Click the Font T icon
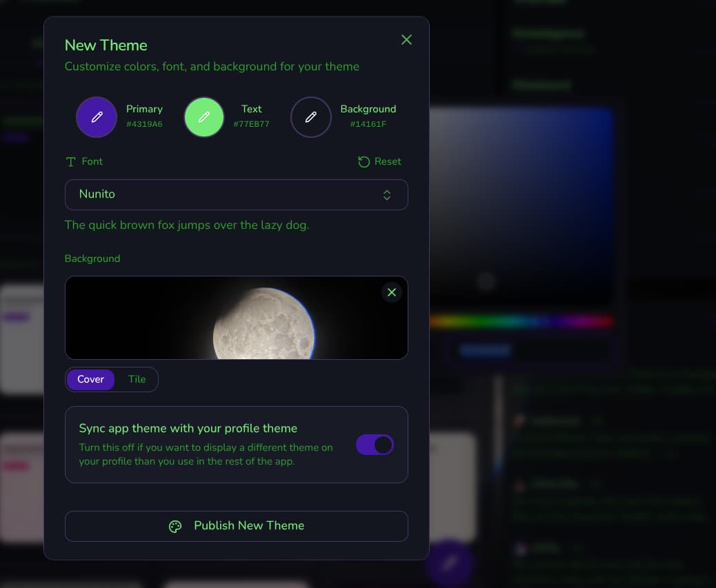Viewport: 716px width, 588px height. pos(71,162)
